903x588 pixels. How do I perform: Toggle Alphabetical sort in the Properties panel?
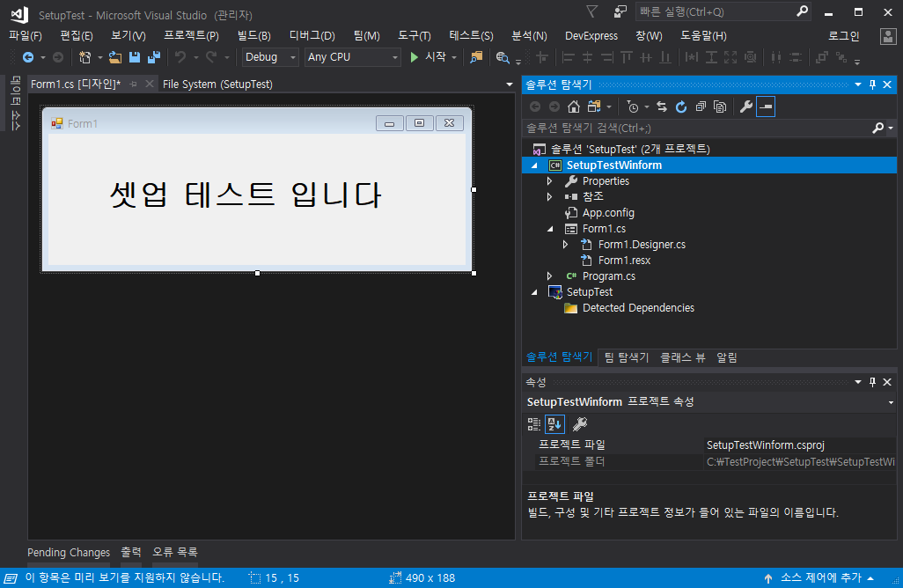pyautogui.click(x=554, y=424)
